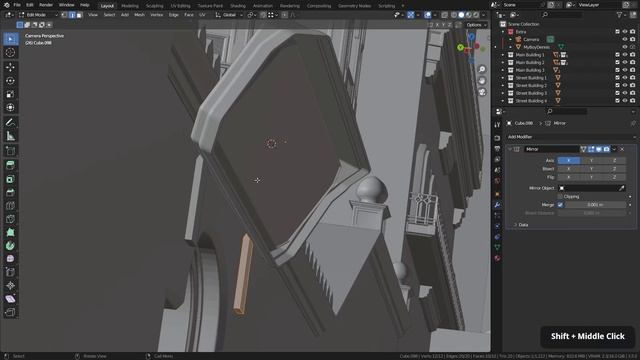Switch to the Modeling workspace tab
This screenshot has width=640, height=360.
click(130, 6)
